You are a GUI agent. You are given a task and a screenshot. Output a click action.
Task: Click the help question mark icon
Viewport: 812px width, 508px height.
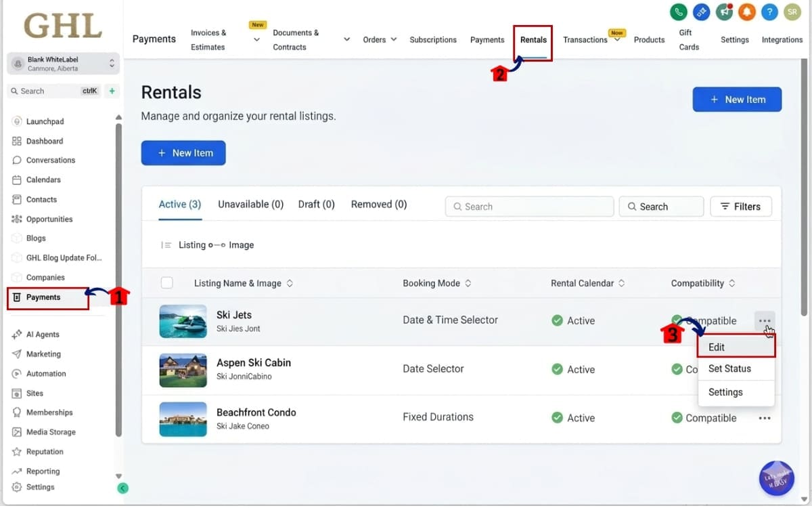(x=769, y=12)
